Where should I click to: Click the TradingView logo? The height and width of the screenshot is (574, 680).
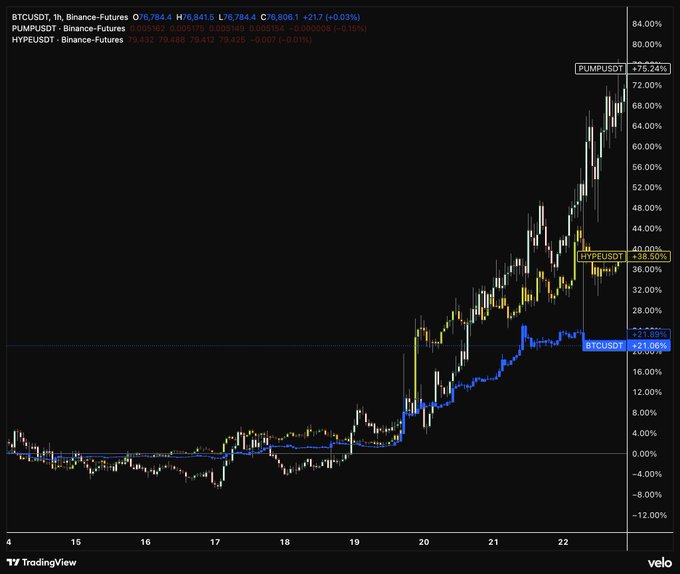pos(42,562)
